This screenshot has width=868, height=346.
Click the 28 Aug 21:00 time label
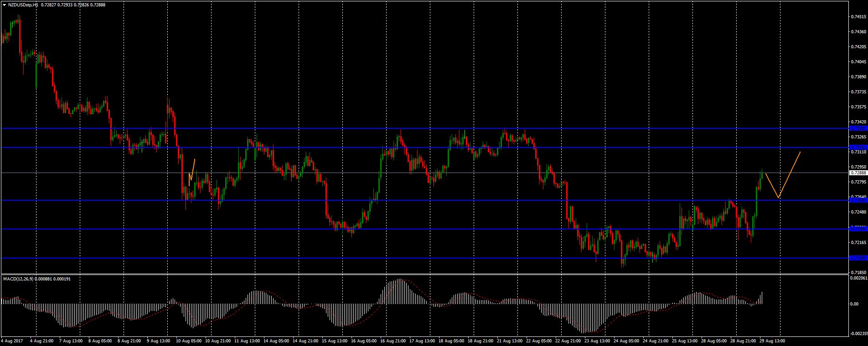(x=743, y=341)
